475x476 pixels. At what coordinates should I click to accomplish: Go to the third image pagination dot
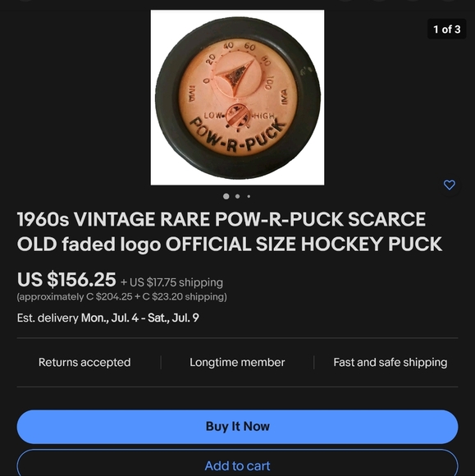point(249,196)
